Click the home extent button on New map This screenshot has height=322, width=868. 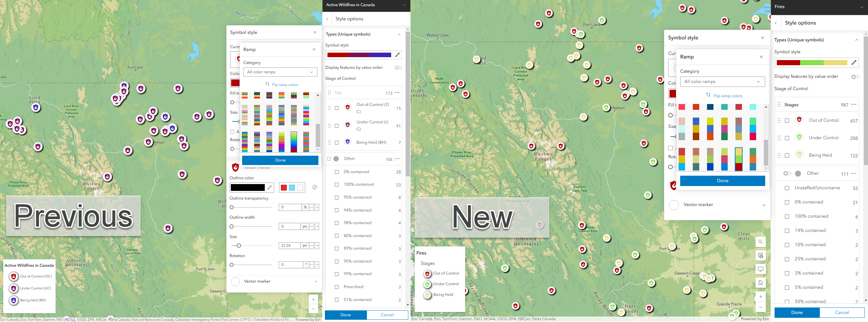pyautogui.click(x=761, y=283)
